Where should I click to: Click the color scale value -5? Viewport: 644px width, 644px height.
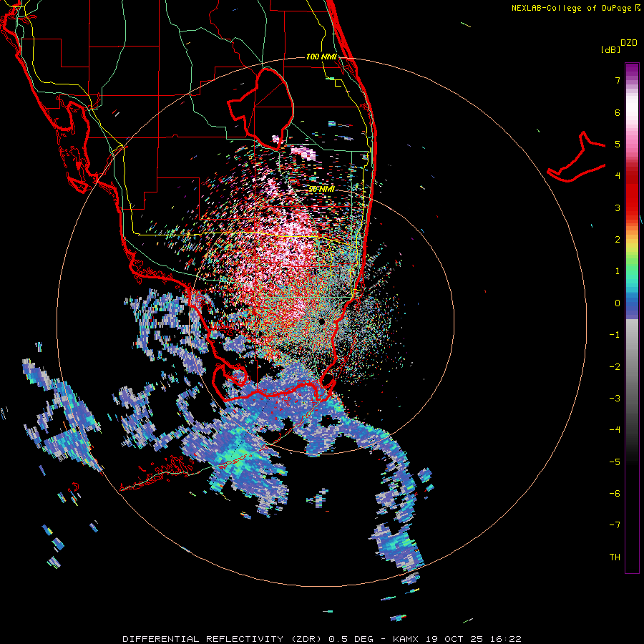click(x=615, y=462)
